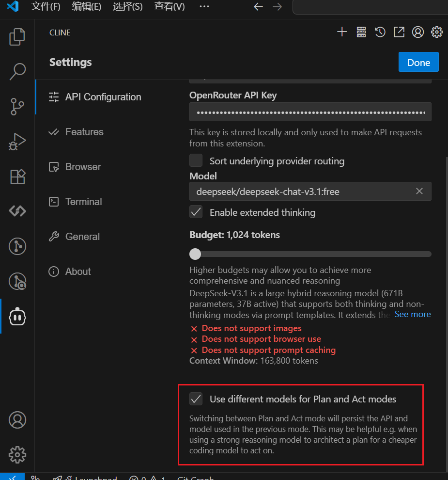The image size is (448, 480).
Task: Open the 编辑(E) menu
Action: click(87, 6)
